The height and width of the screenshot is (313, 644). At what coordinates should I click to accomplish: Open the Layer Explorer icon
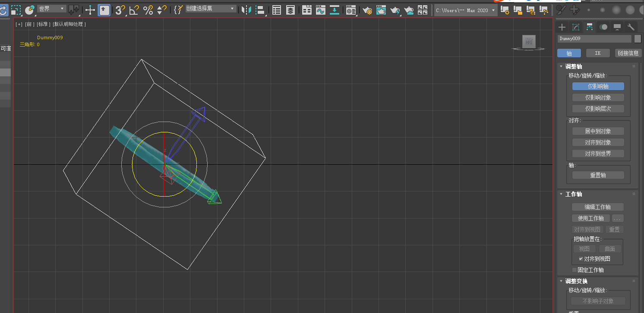pyautogui.click(x=290, y=10)
